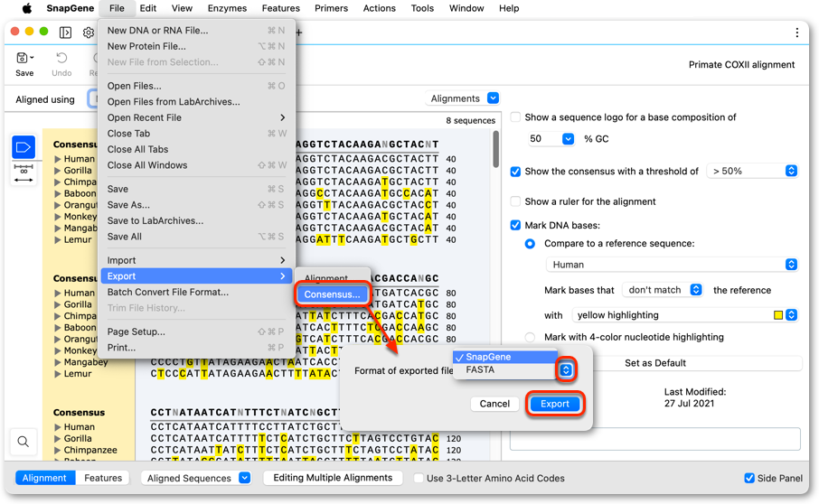This screenshot has height=504, width=819.
Task: Open the Import submenu
Action: click(x=196, y=260)
